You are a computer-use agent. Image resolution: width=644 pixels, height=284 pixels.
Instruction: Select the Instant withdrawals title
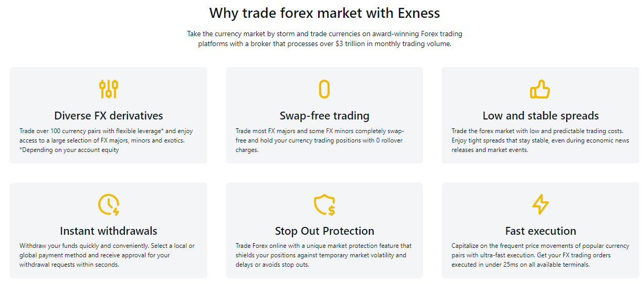click(x=109, y=231)
